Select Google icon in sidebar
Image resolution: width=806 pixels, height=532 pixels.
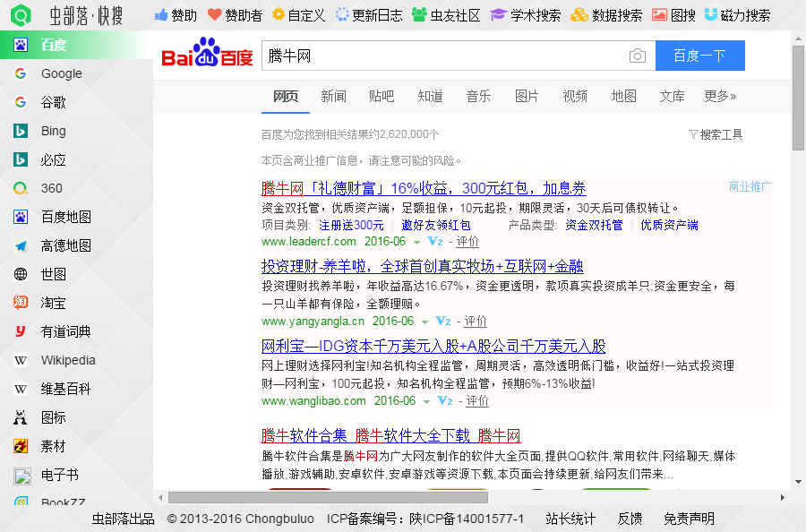(21, 73)
